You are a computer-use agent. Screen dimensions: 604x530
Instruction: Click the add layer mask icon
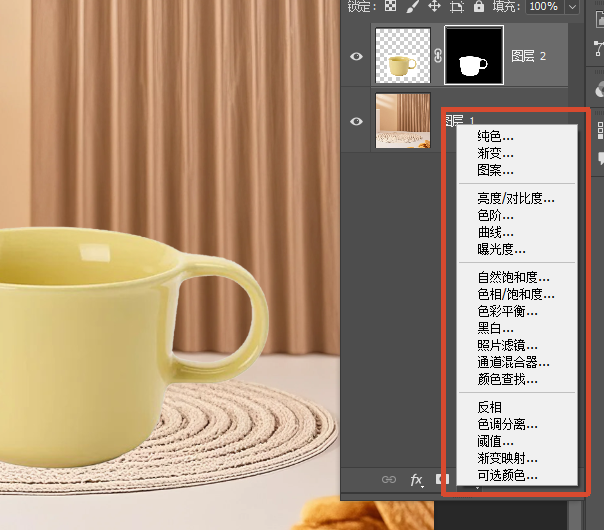click(x=442, y=479)
